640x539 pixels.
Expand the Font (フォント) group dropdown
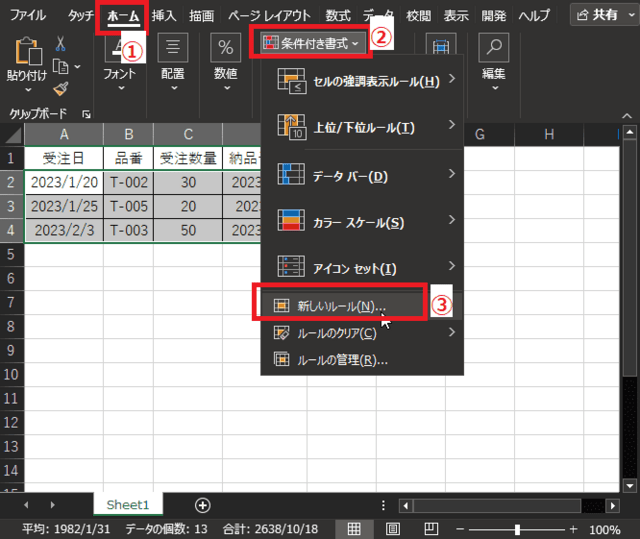click(120, 60)
